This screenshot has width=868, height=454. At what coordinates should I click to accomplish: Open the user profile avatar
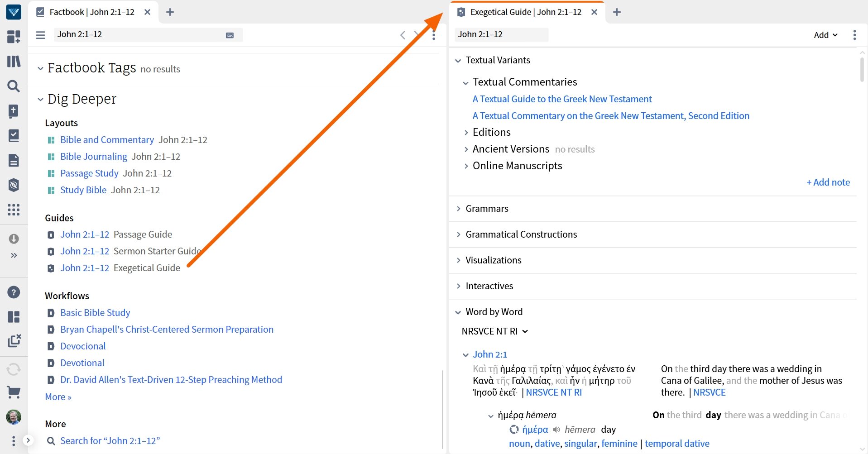coord(14,417)
